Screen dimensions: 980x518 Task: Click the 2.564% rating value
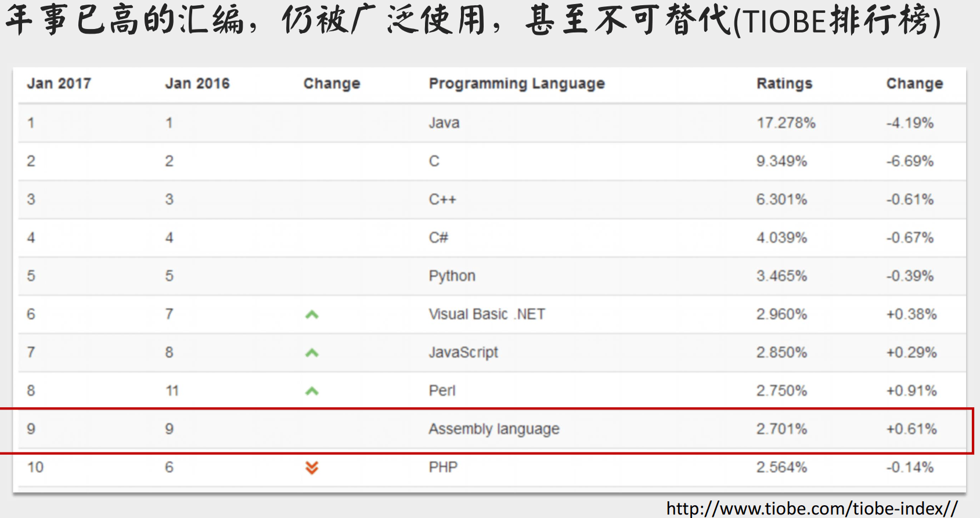(781, 468)
